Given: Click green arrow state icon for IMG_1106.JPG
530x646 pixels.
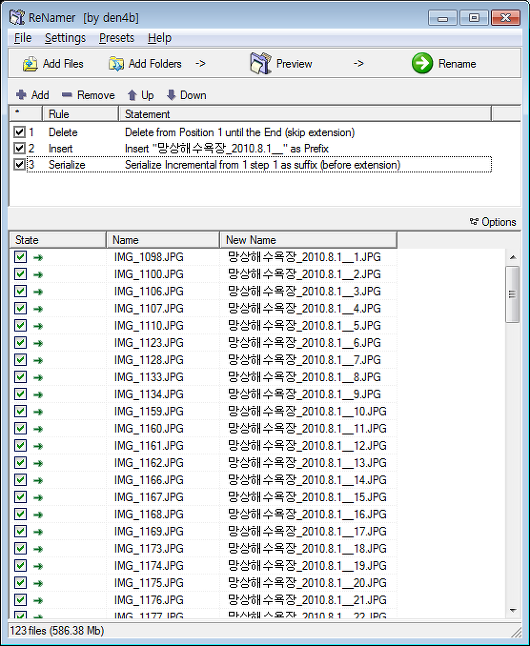Looking at the screenshot, I should [x=38, y=292].
